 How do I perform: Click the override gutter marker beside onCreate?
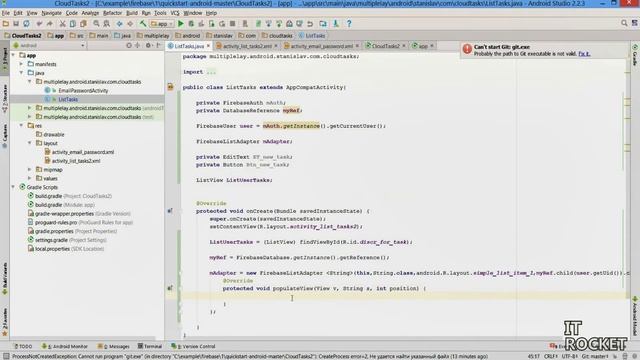[x=170, y=211]
